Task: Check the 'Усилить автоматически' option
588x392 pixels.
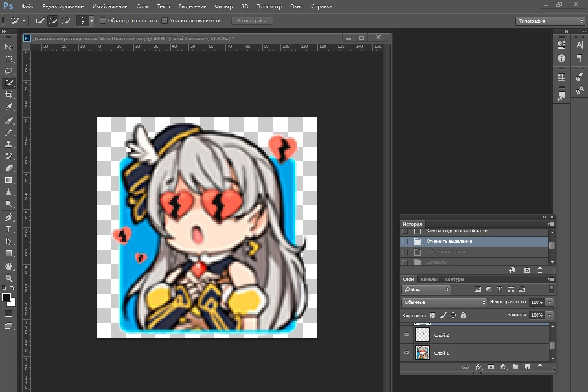Action: coord(165,21)
